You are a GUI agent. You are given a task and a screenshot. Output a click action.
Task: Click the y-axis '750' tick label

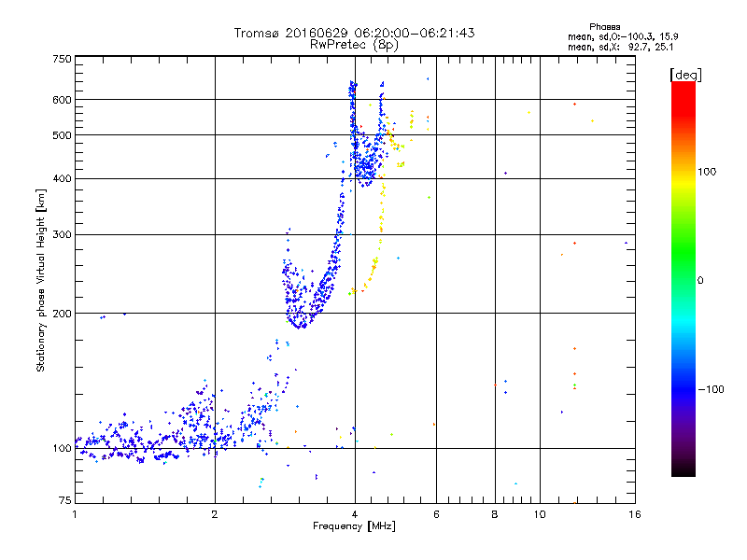62,59
